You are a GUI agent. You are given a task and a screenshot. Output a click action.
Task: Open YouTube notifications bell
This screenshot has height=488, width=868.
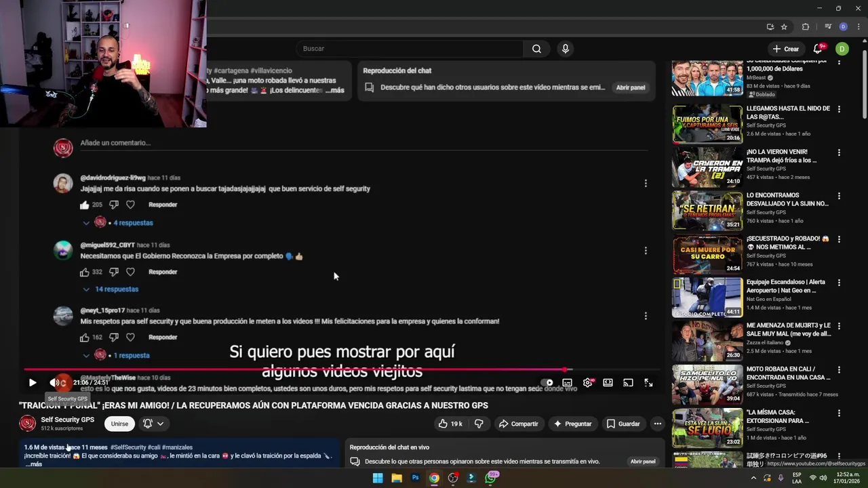tap(818, 49)
